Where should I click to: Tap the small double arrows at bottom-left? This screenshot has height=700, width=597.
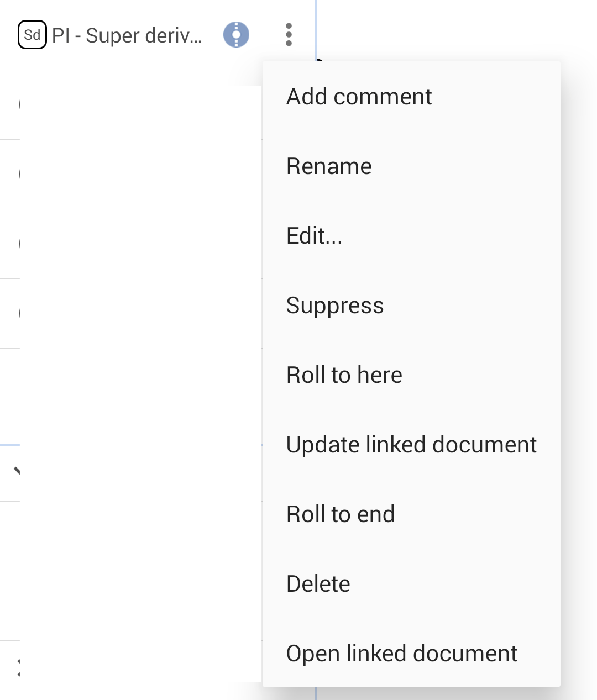18,667
